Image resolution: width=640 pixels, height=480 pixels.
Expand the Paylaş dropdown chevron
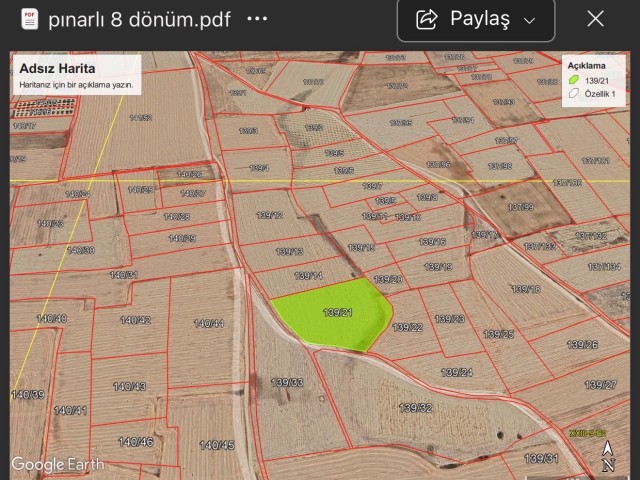point(529,20)
